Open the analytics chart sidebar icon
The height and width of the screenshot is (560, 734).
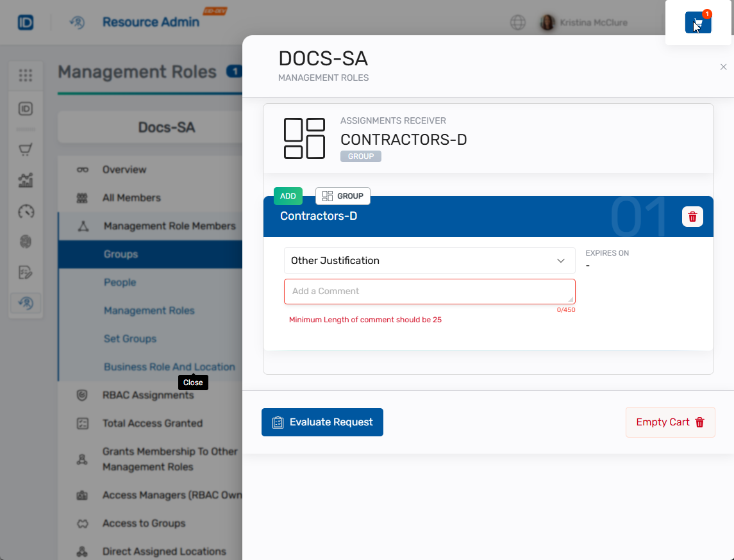[x=26, y=181]
